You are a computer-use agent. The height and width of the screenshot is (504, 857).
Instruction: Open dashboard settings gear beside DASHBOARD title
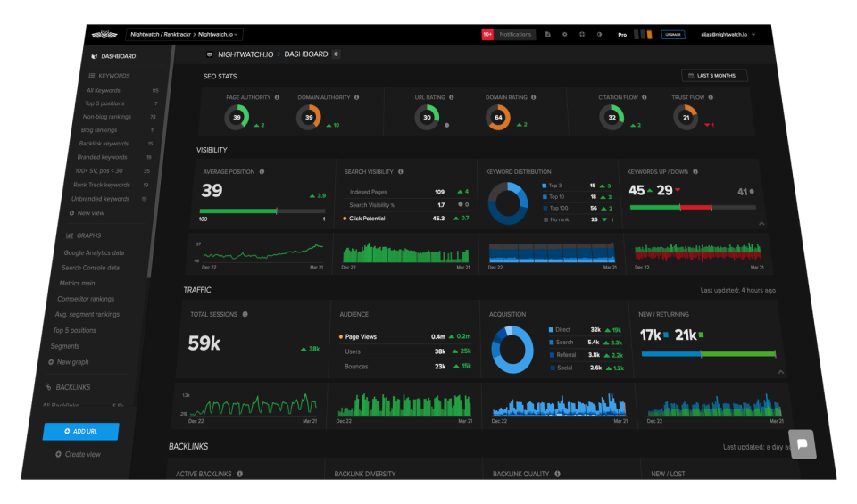click(x=336, y=54)
